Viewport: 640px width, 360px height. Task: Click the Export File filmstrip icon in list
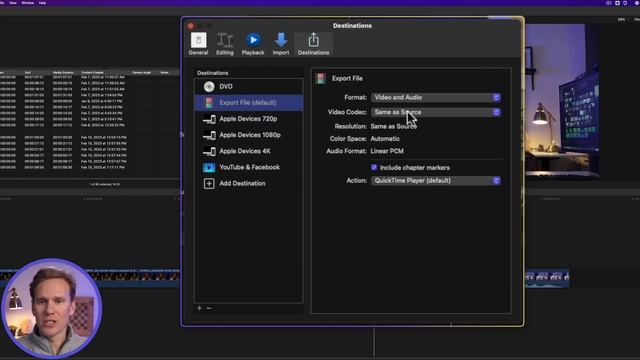pyautogui.click(x=209, y=103)
